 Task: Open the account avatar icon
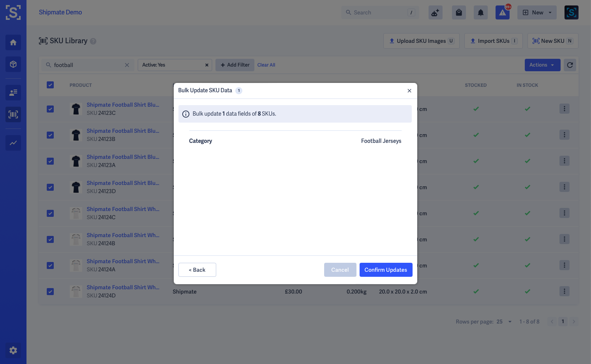(x=572, y=12)
